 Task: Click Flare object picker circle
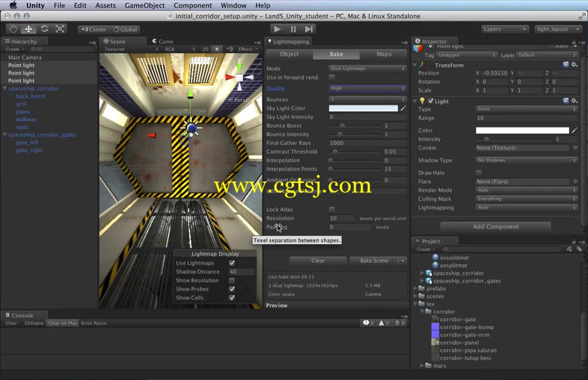pyautogui.click(x=575, y=182)
